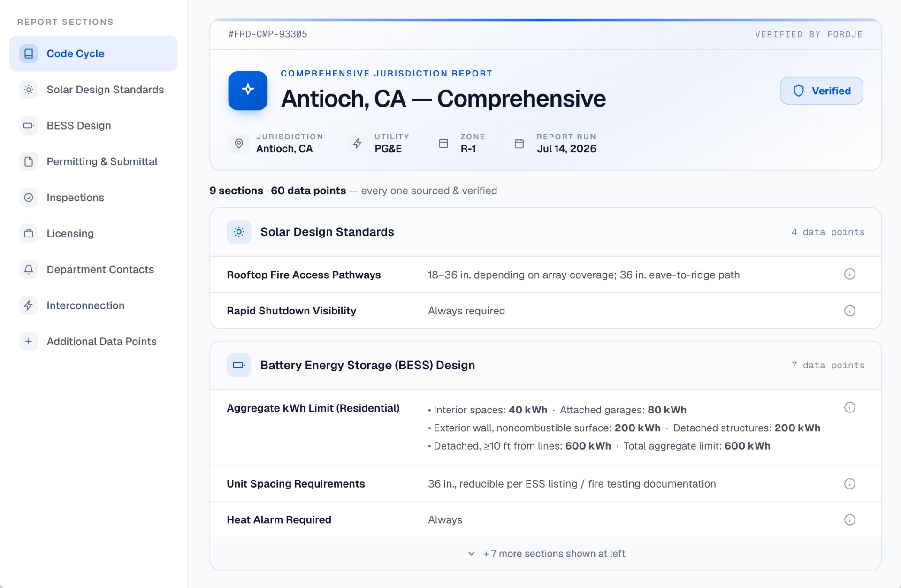Viewport: 901px width, 588px height.
Task: Click the BESS Design battery icon in sidebar
Action: point(29,125)
